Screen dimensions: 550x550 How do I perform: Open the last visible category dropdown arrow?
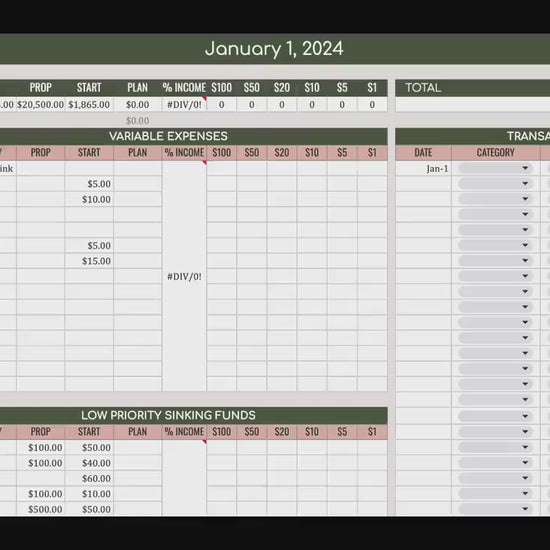tap(525, 509)
